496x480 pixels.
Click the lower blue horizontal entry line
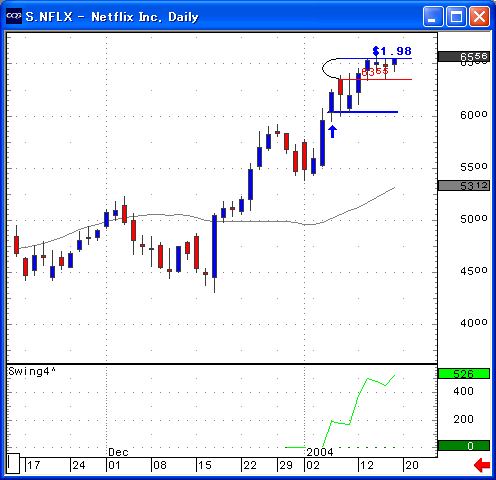click(x=363, y=112)
